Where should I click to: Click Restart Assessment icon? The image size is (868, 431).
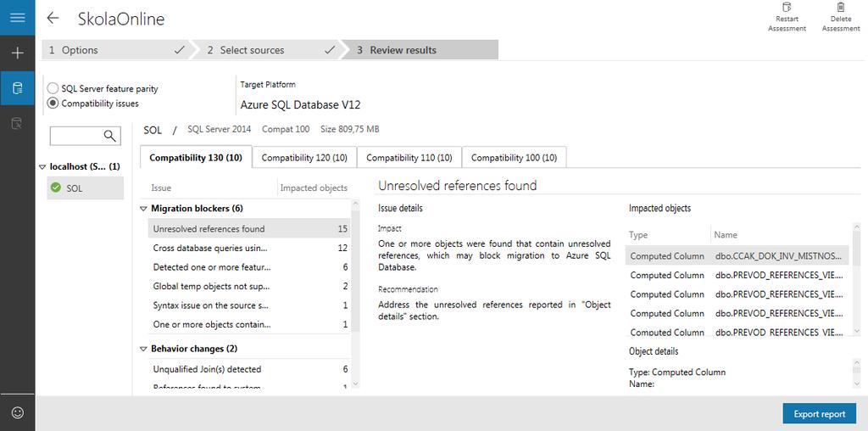(787, 8)
